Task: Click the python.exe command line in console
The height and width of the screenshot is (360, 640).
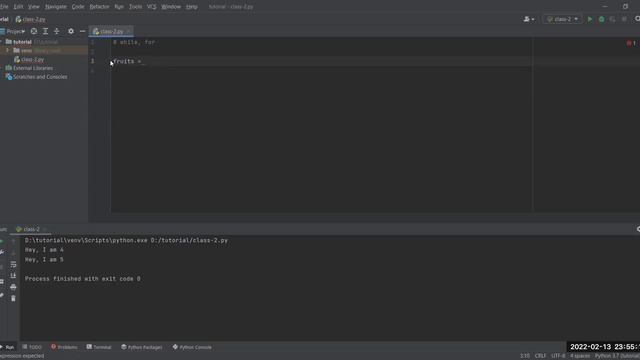Action: point(126,240)
